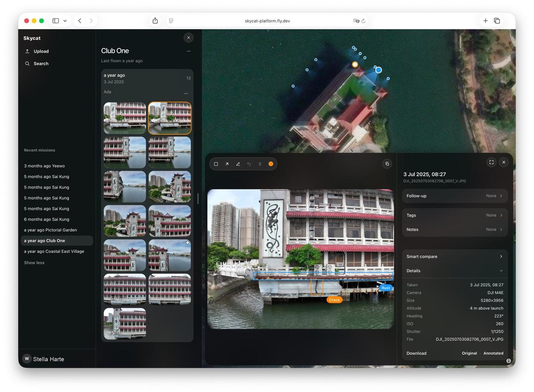Download the Original image
This screenshot has width=534, height=392.
tap(469, 353)
